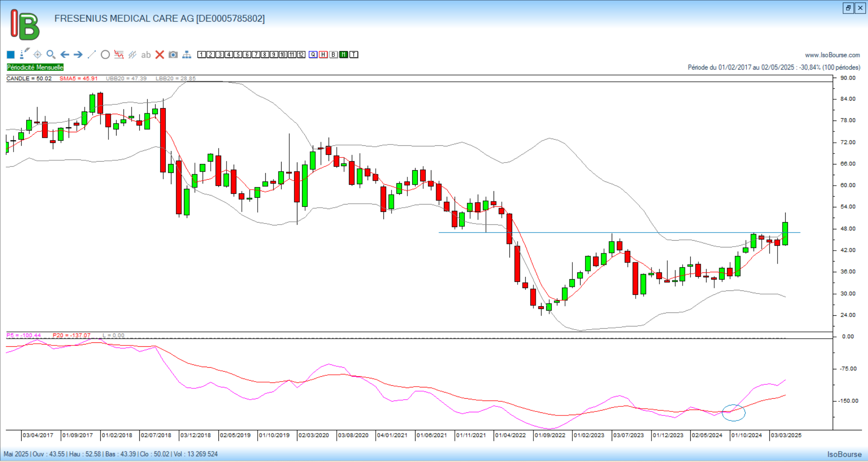This screenshot has height=462, width=868.
Task: Select the brush paint tool icon
Action: (24, 54)
